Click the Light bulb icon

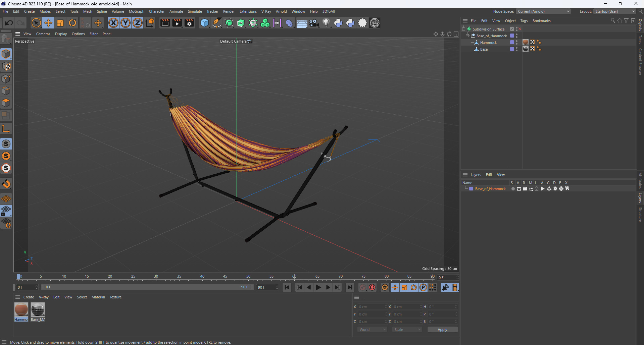pyautogui.click(x=326, y=23)
